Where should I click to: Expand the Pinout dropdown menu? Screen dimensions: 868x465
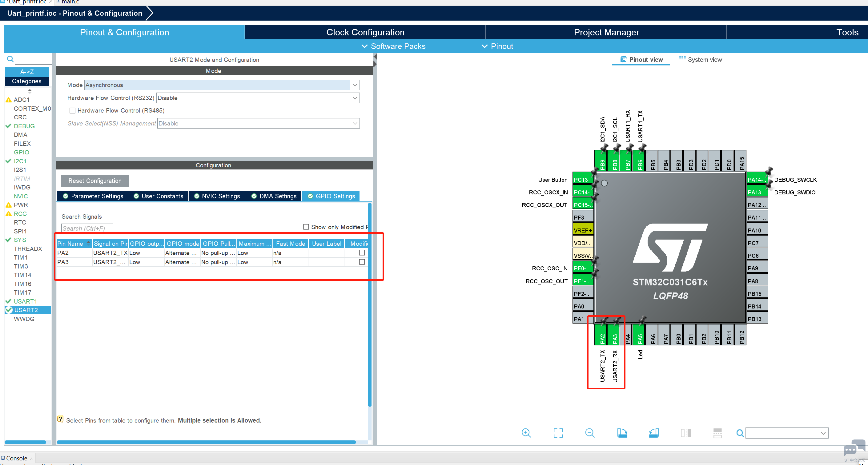tap(497, 46)
